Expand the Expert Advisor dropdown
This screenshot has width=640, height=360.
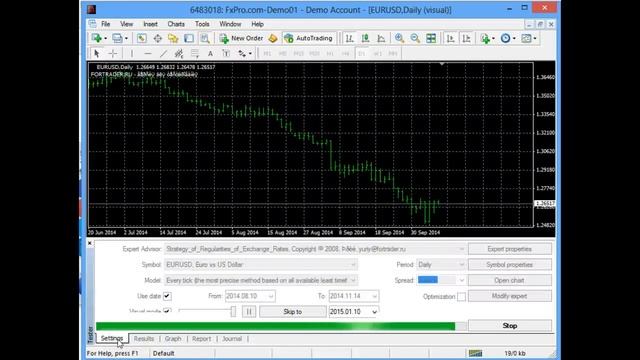461,249
